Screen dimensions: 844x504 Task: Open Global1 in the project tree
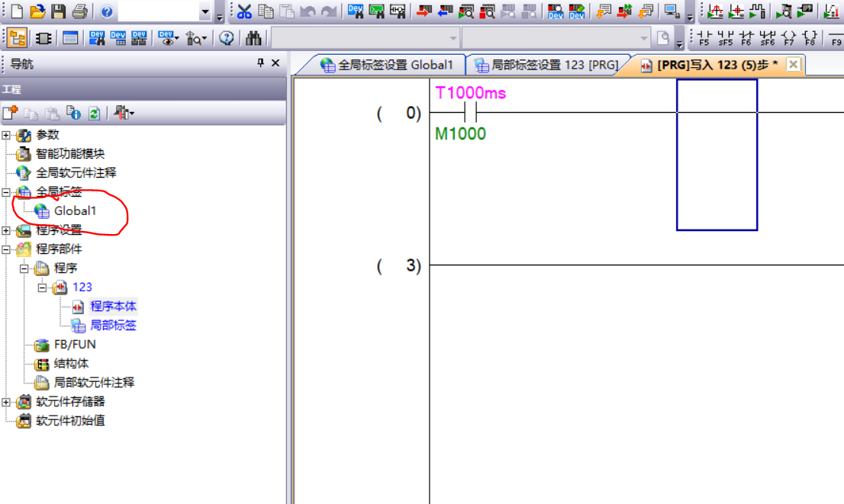(75, 210)
